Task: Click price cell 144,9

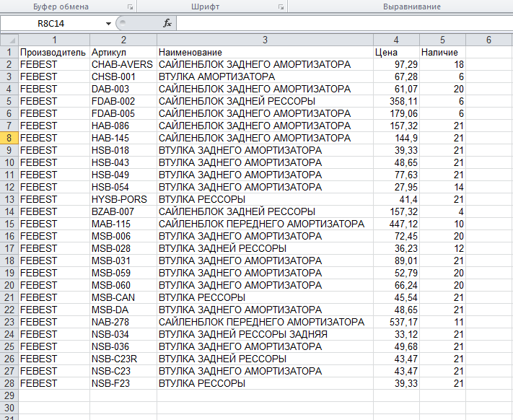Action: tap(396, 138)
